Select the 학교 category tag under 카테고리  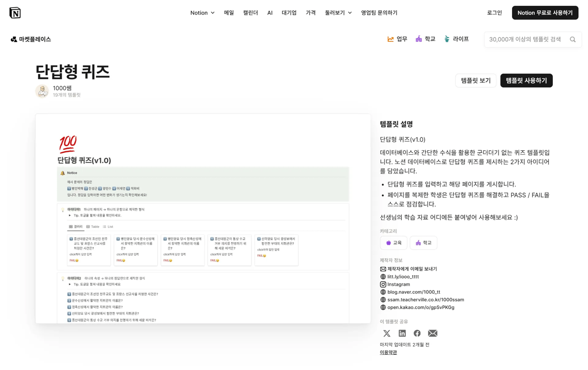423,243
